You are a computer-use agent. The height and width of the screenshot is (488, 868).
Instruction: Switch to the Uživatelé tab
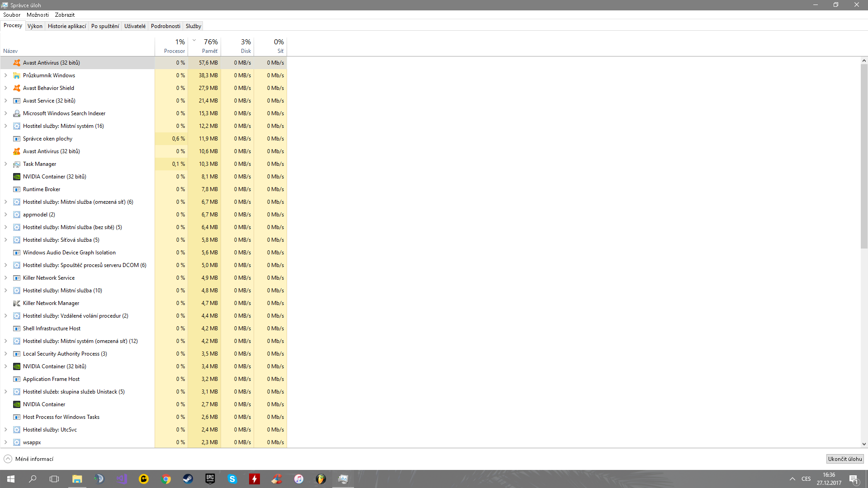coord(135,26)
